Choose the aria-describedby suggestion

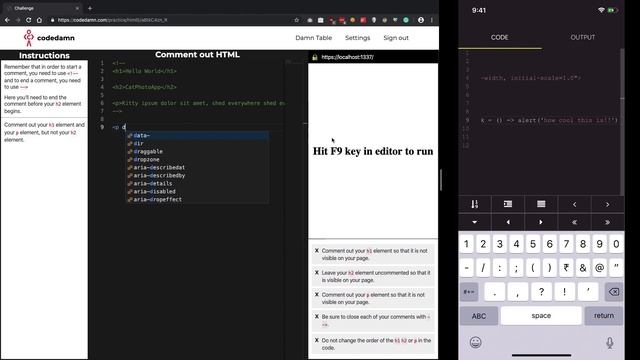point(197,176)
